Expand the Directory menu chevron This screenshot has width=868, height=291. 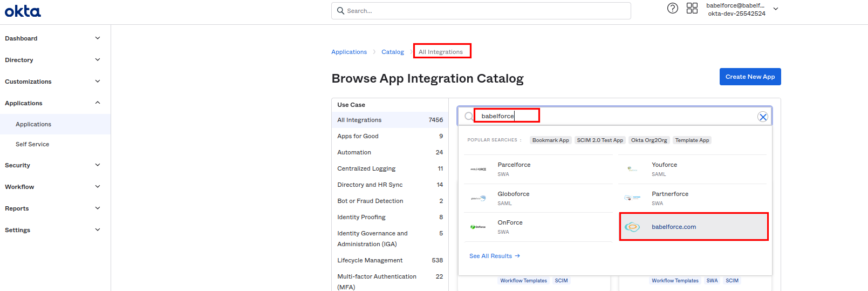point(98,59)
